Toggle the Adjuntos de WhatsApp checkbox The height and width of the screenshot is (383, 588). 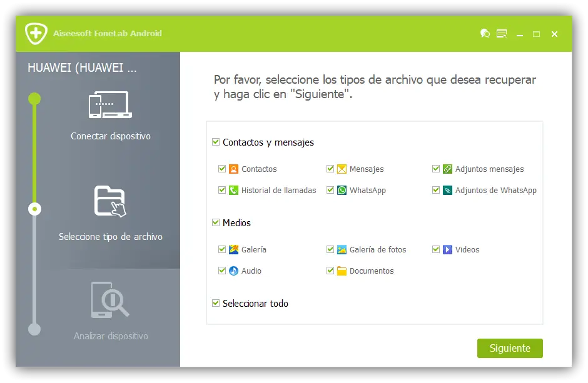click(436, 190)
